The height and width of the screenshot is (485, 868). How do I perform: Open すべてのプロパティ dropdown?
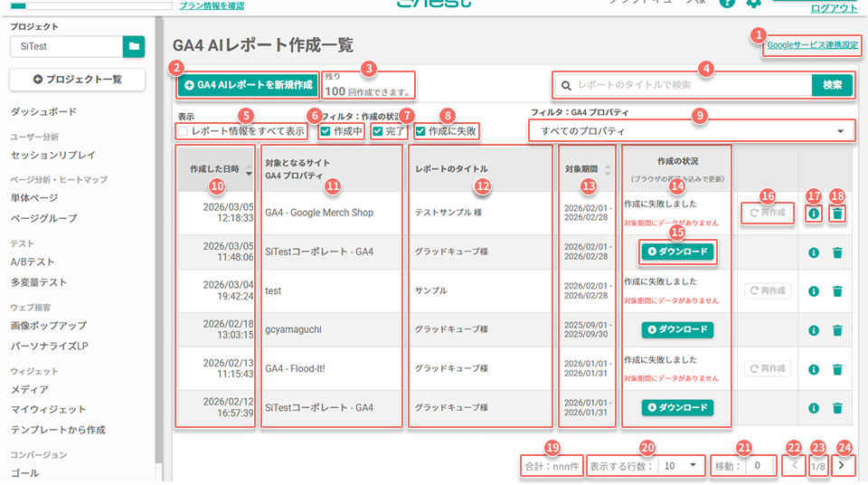[x=691, y=131]
